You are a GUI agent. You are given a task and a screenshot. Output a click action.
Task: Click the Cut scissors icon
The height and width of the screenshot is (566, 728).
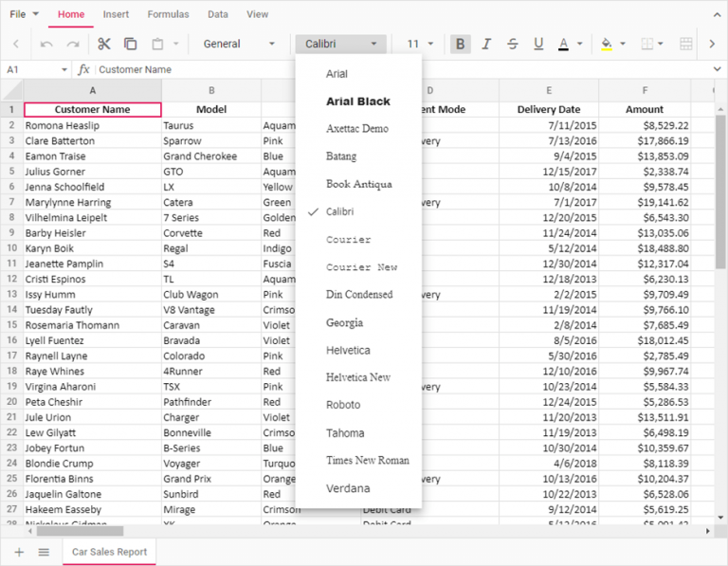[x=104, y=44]
